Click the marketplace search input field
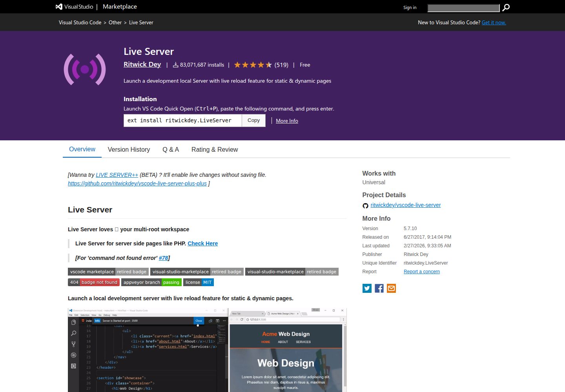 coord(463,7)
